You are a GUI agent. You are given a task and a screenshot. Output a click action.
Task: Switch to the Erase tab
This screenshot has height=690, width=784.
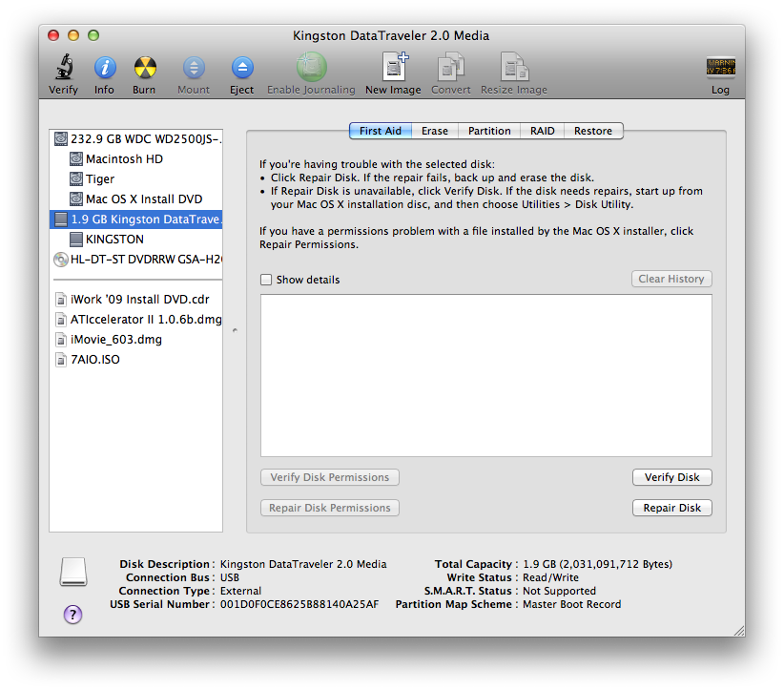[x=435, y=131]
